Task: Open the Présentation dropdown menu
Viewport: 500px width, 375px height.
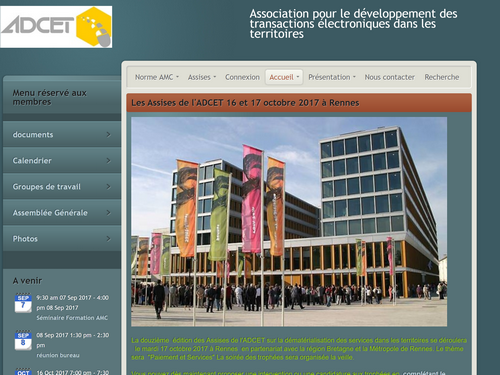Action: point(332,77)
